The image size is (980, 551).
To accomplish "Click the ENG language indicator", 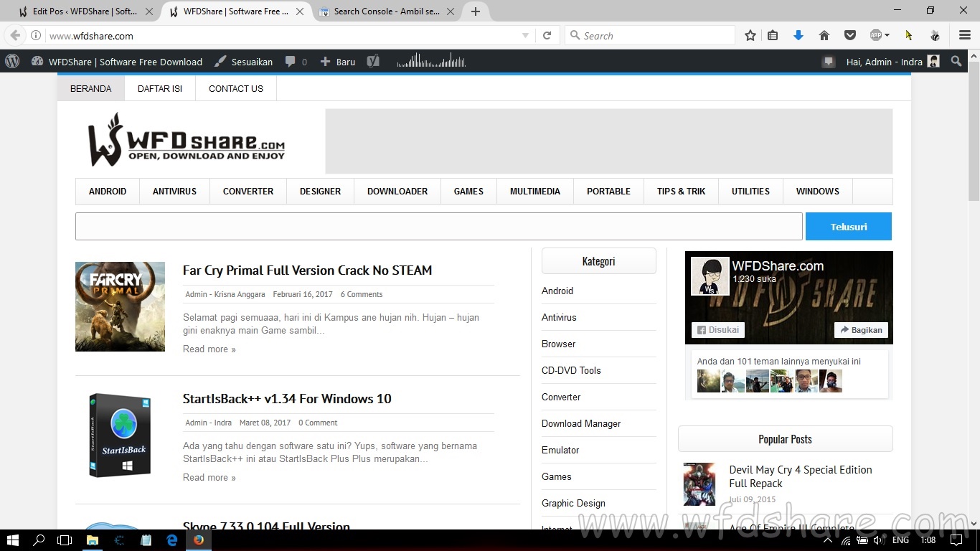I will (900, 540).
